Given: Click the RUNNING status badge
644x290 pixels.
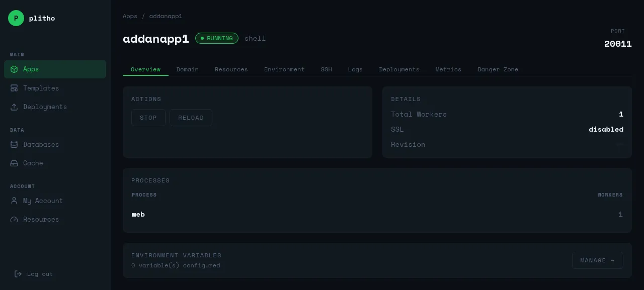Looking at the screenshot, I should coord(217,38).
